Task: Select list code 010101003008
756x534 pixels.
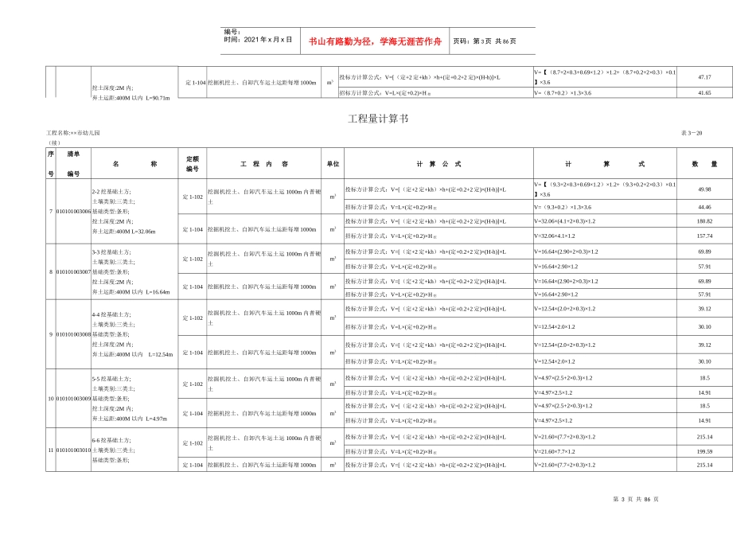Action: [73, 334]
